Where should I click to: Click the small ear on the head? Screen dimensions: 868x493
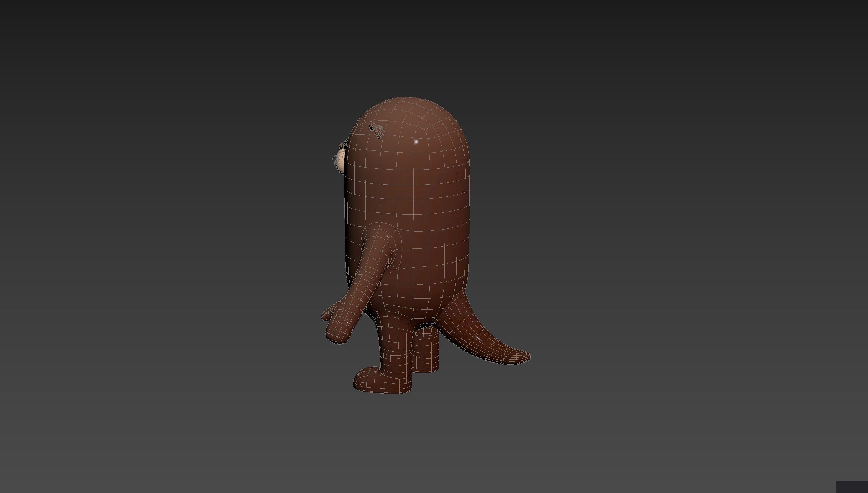(377, 131)
